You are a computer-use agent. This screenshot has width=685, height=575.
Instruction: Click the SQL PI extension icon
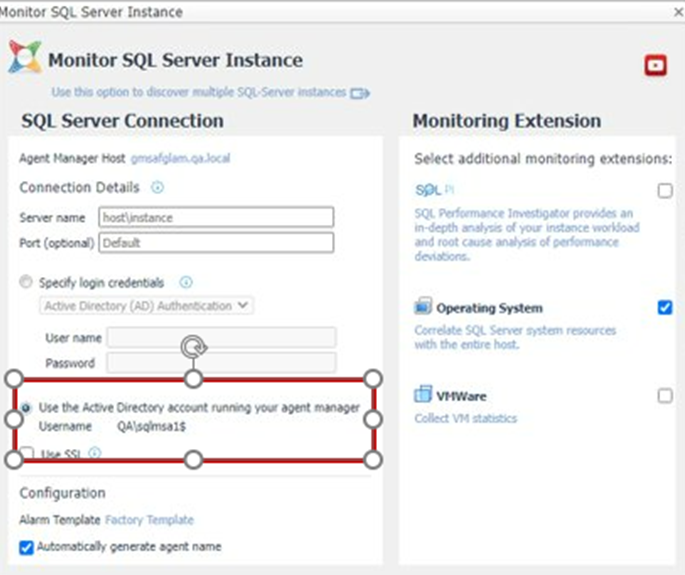coord(435,190)
